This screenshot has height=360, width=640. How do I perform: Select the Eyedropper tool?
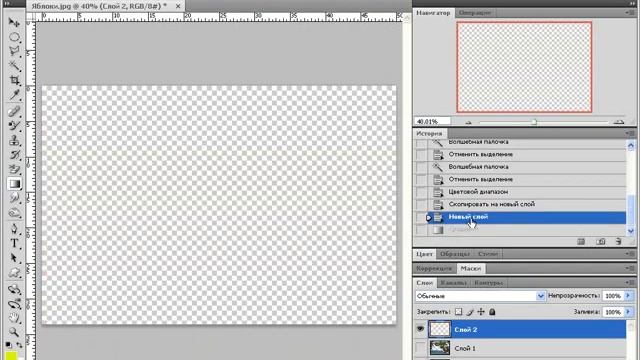[14, 95]
